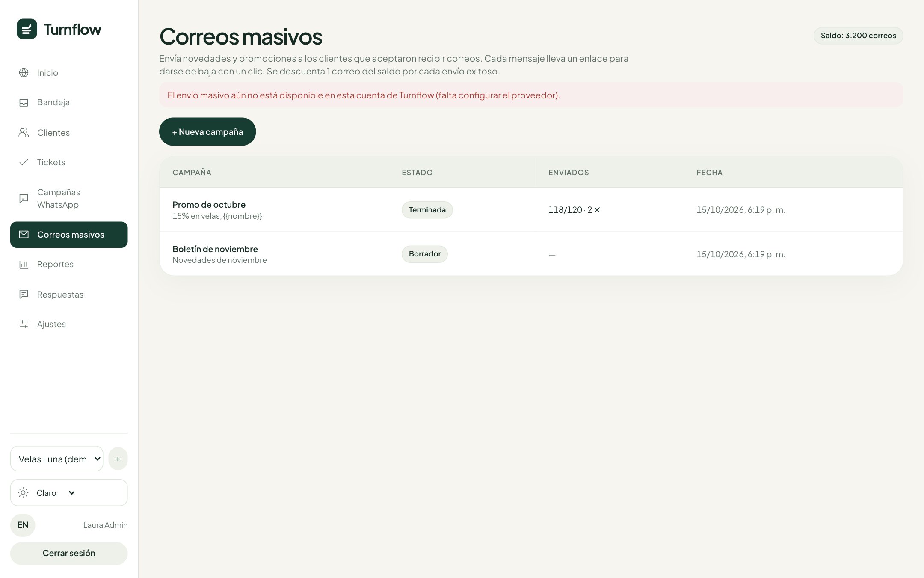Open Campañas WhatsApp section
Image resolution: width=924 pixels, height=578 pixels.
pos(69,199)
